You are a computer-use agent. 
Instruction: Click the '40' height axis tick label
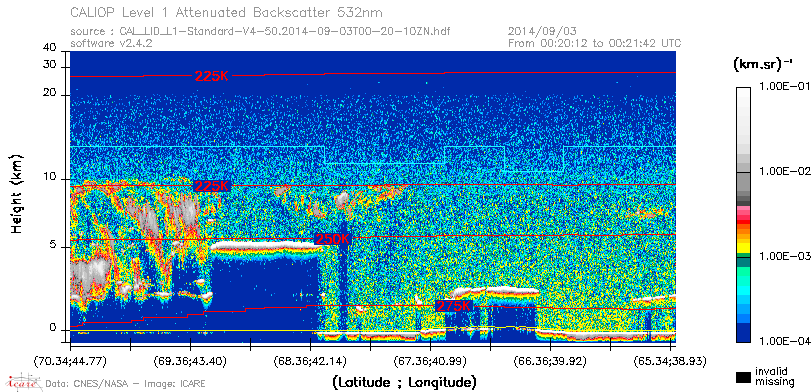pos(50,48)
